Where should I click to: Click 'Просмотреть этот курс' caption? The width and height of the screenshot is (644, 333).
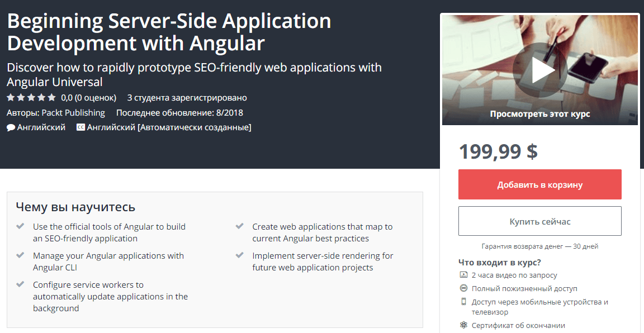pyautogui.click(x=539, y=114)
